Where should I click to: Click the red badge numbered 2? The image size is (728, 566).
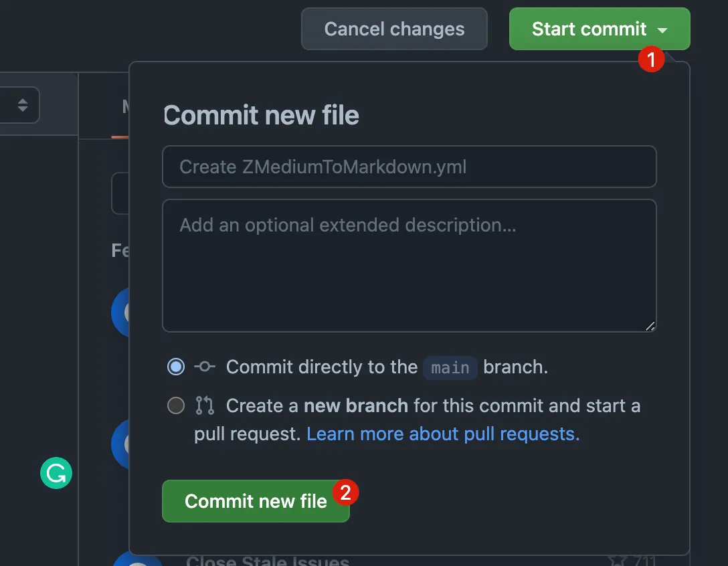coord(345,493)
